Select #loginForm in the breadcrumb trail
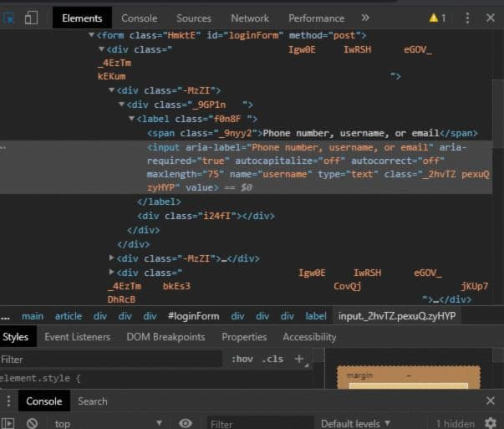504x429 pixels. 193,316
